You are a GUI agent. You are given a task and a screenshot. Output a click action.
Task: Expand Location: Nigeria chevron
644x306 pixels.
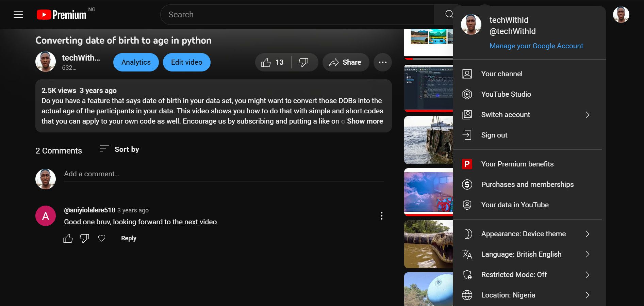click(588, 295)
